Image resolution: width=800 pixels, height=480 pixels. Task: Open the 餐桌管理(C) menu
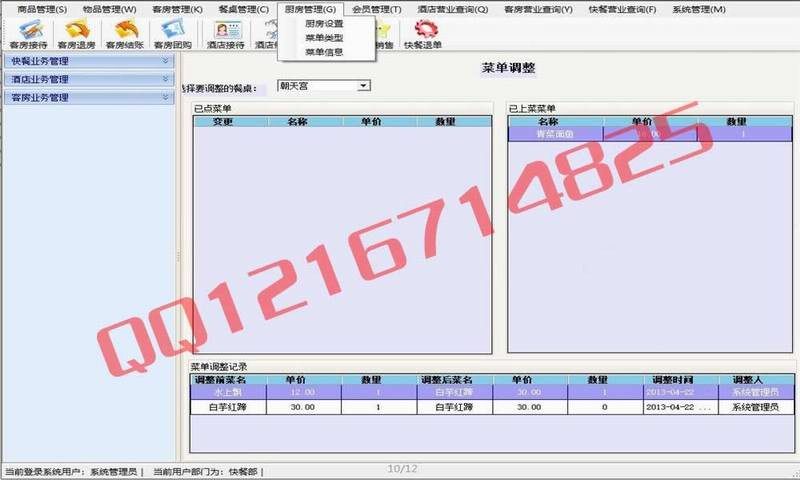click(x=243, y=9)
